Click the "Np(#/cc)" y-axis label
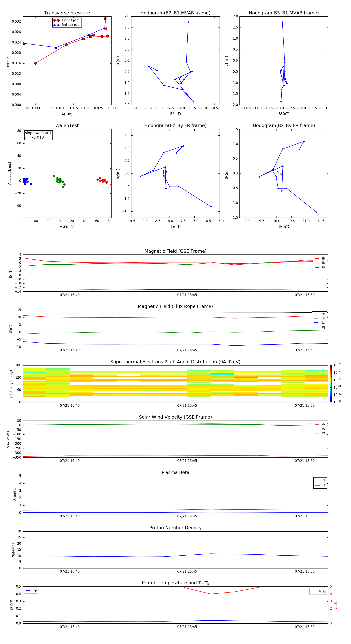This screenshot has height=644, width=351. click(13, 550)
